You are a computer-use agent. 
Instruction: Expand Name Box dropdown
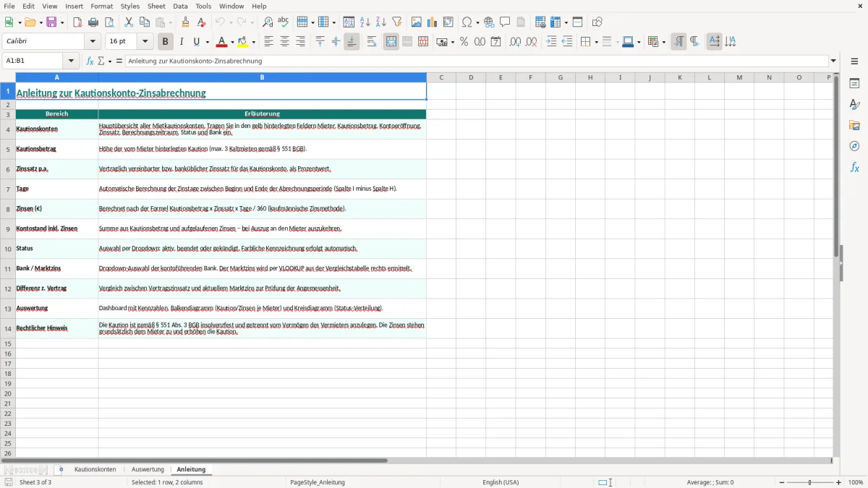pyautogui.click(x=72, y=61)
